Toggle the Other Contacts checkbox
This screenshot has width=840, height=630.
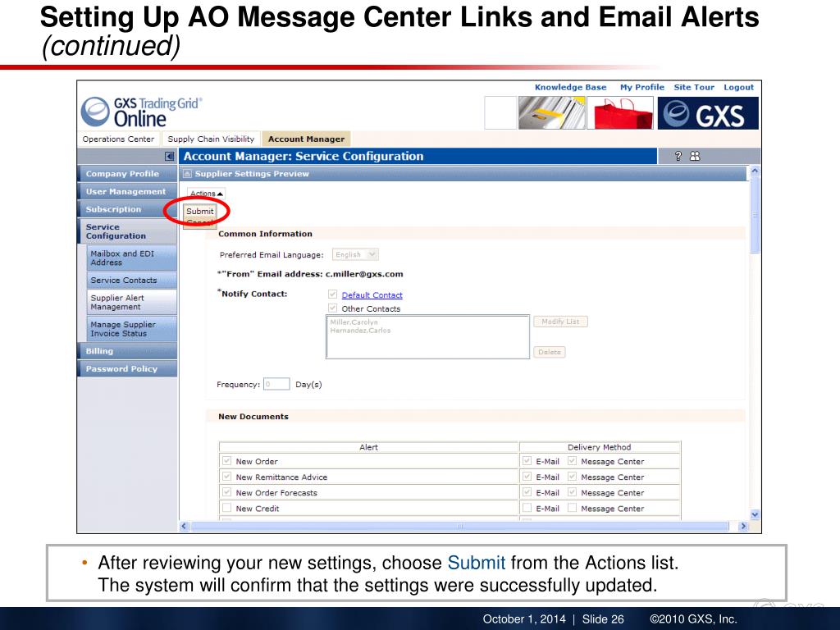333,308
